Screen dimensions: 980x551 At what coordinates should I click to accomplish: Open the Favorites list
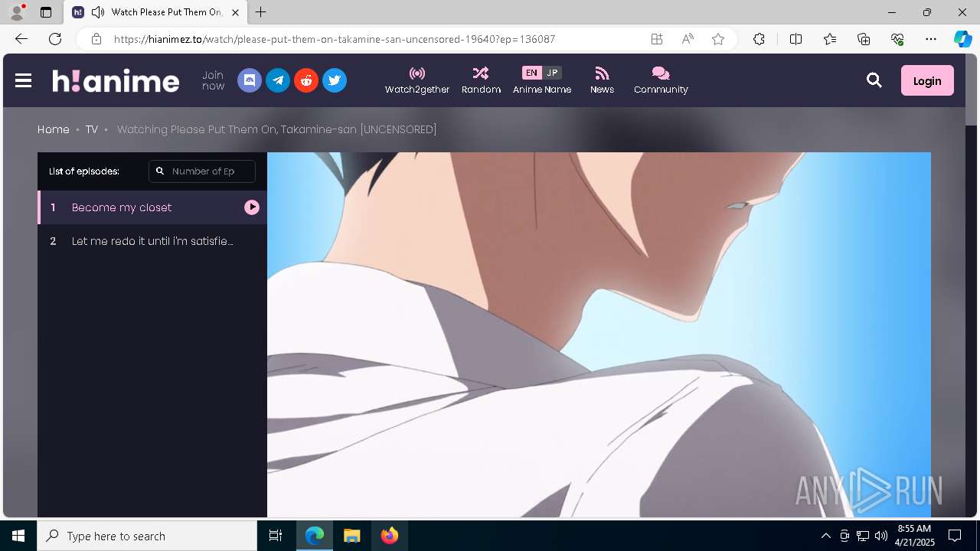(x=830, y=39)
